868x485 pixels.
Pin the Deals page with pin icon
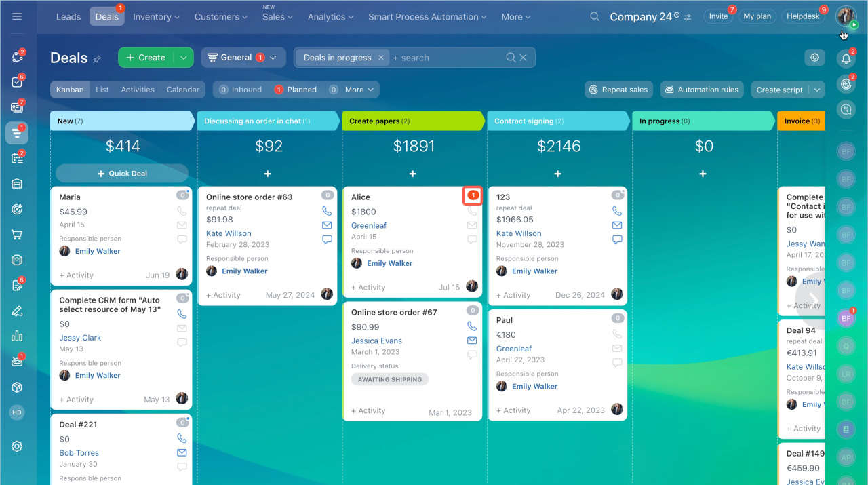pos(97,59)
